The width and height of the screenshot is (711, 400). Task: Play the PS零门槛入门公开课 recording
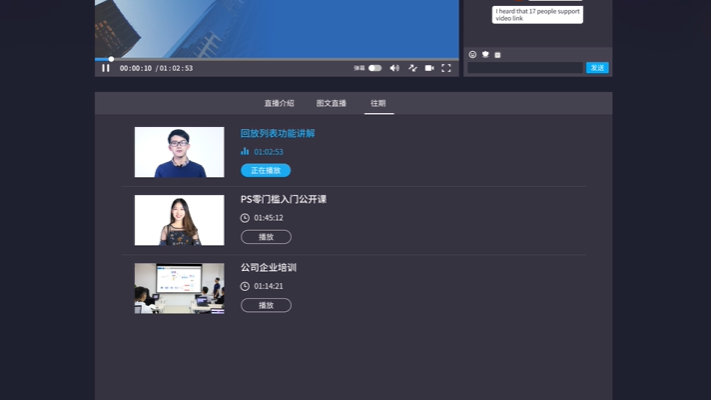[x=266, y=237]
